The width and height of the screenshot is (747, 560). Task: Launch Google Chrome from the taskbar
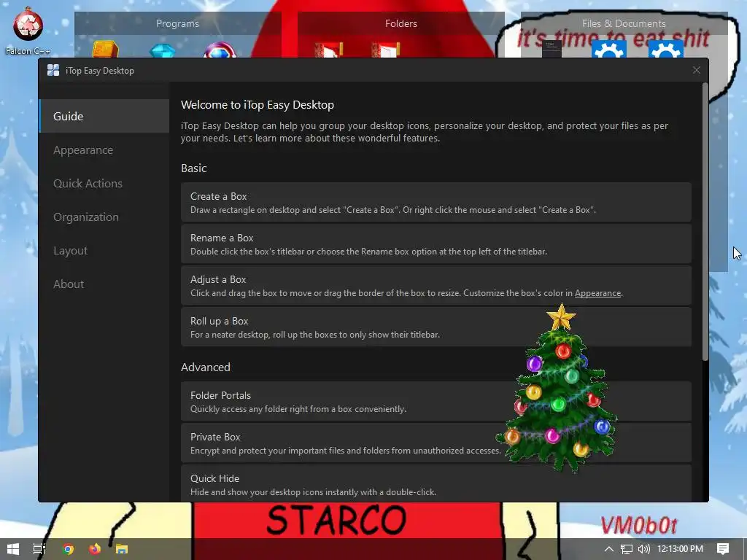(x=68, y=549)
